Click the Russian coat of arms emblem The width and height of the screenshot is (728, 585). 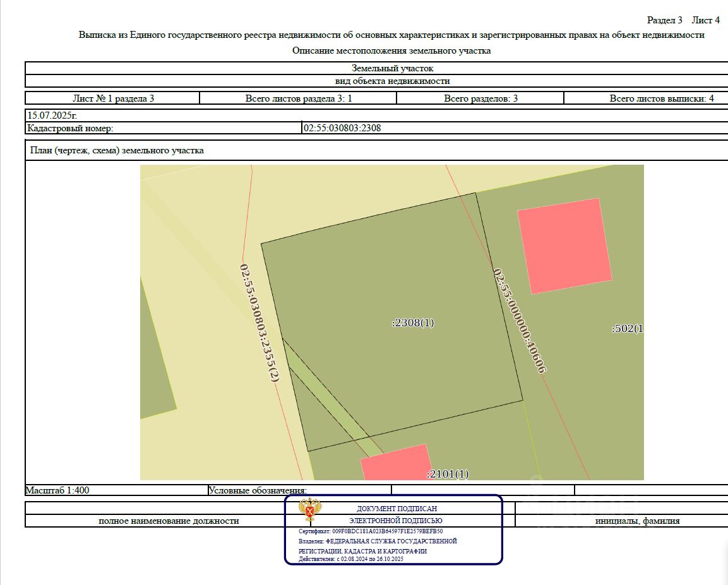tap(309, 509)
